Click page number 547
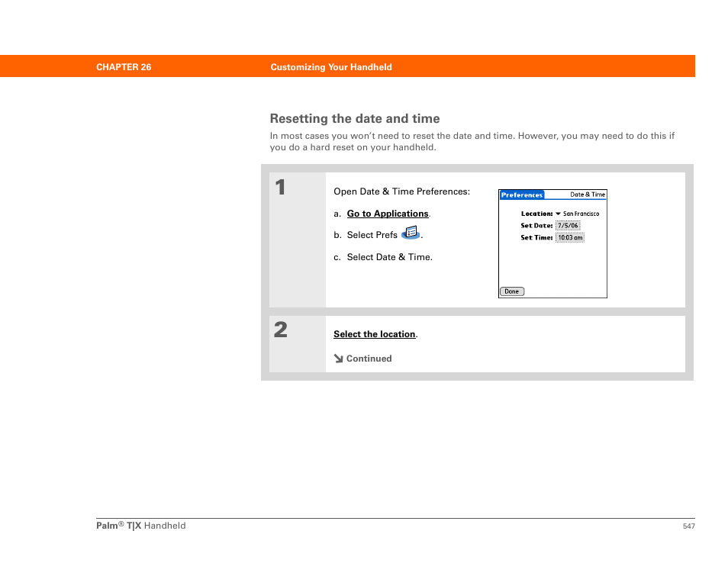728x563 pixels. 688,526
